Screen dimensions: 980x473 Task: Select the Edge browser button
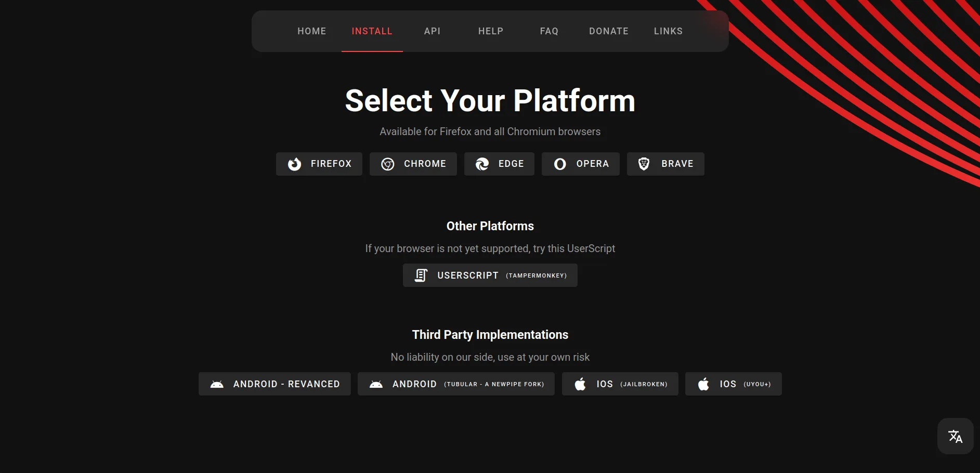point(499,164)
